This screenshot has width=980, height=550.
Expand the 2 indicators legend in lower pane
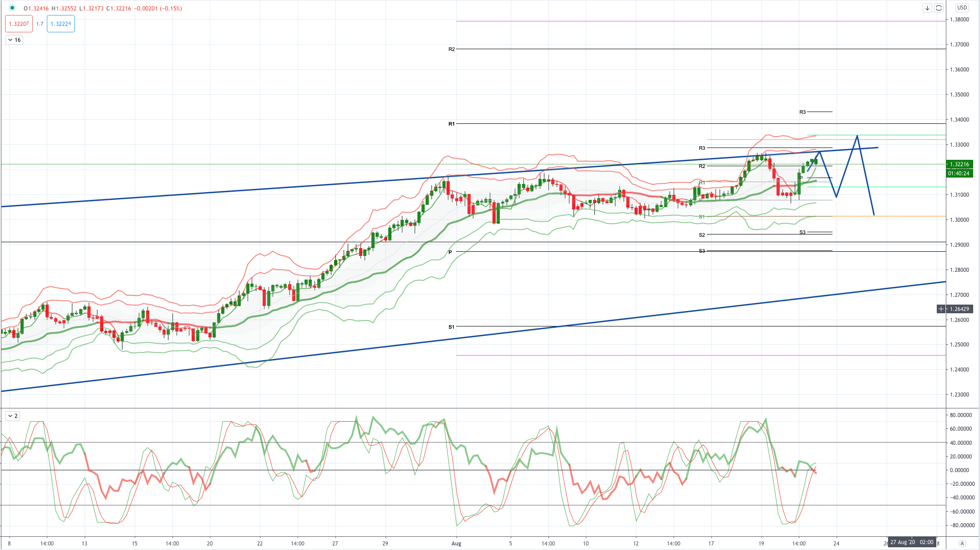coord(13,416)
